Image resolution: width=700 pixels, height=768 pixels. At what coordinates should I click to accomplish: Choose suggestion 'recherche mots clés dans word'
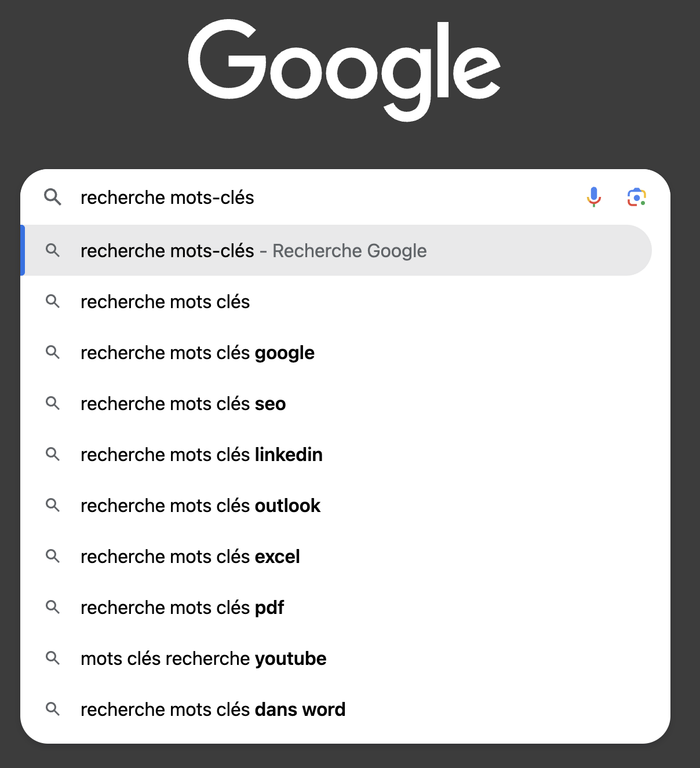point(336,709)
